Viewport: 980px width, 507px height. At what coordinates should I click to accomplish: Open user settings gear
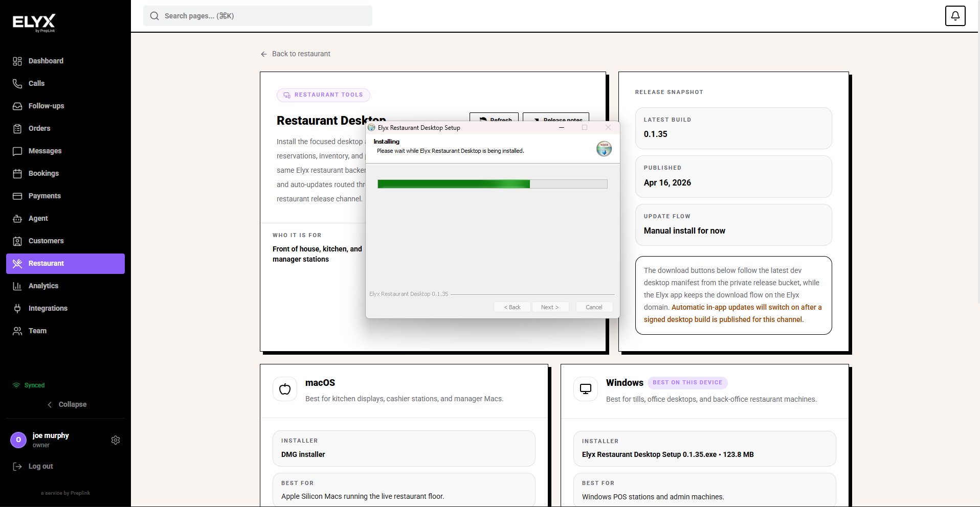click(116, 440)
